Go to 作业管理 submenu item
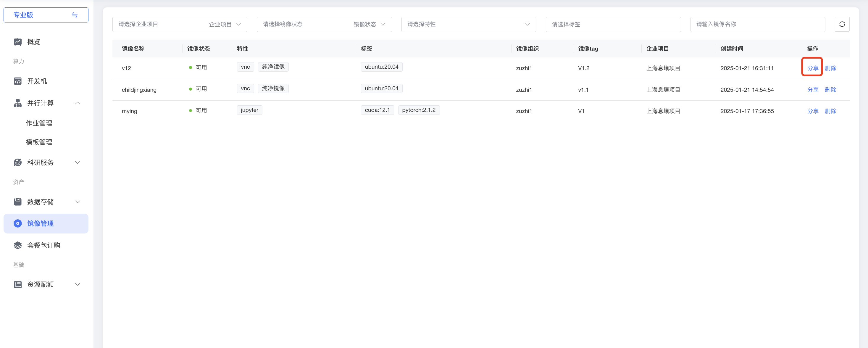The height and width of the screenshot is (348, 868). click(39, 123)
